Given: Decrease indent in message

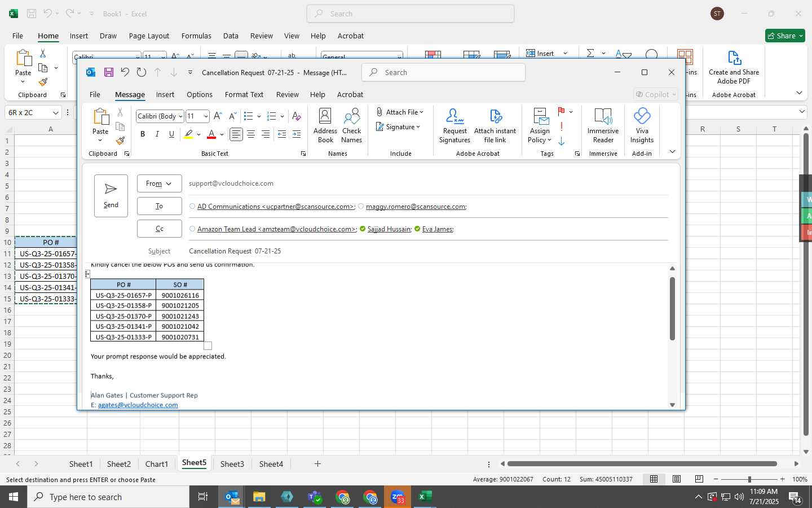Looking at the screenshot, I should coord(282,134).
